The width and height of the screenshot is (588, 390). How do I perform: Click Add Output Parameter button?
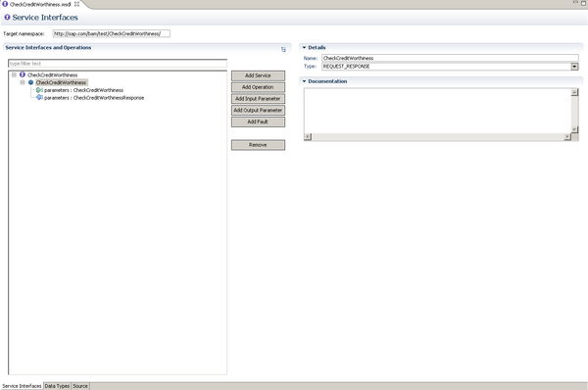coord(258,111)
